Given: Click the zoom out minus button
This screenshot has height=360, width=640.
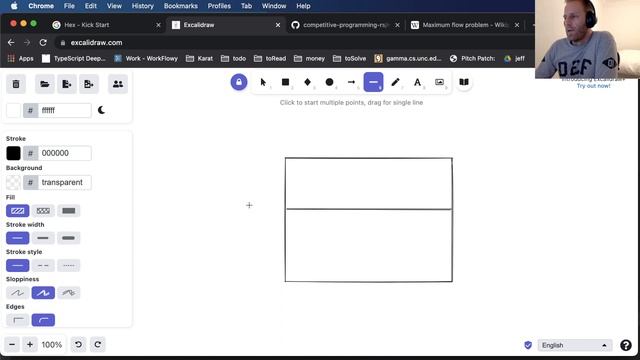Looking at the screenshot, I should pyautogui.click(x=12, y=345).
